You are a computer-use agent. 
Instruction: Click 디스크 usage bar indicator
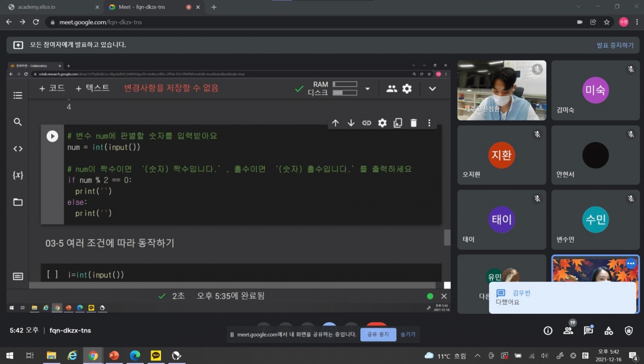(x=345, y=92)
